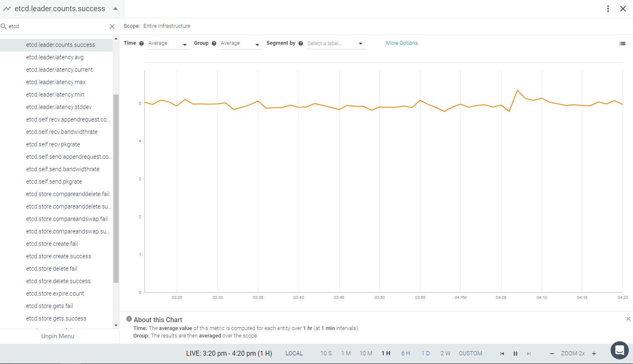This screenshot has height=364, width=633.
Task: Open the Segment by label dropdown
Action: pyautogui.click(x=336, y=44)
